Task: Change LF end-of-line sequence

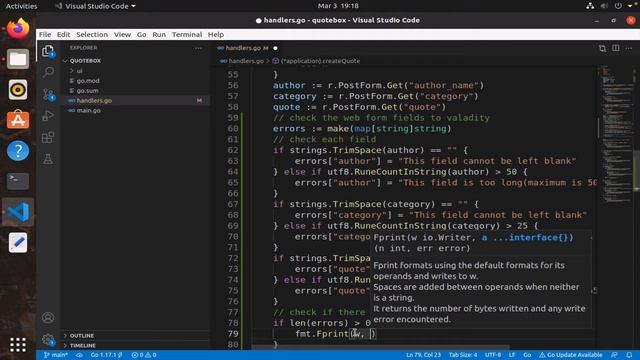Action: [512, 355]
